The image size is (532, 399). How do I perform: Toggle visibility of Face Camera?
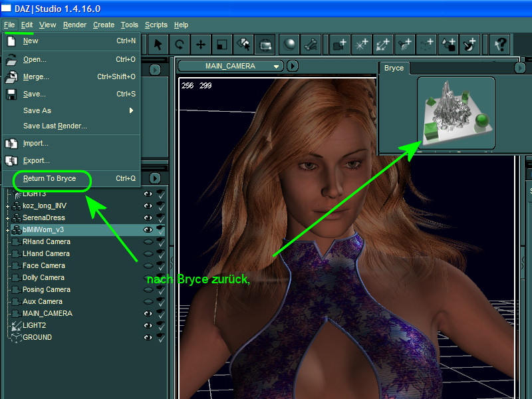pyautogui.click(x=148, y=265)
